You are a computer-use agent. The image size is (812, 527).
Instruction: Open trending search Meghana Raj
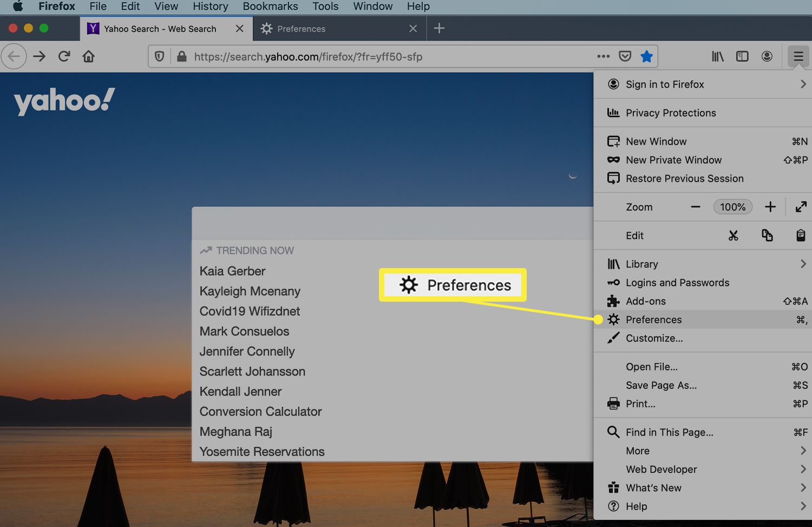tap(235, 431)
